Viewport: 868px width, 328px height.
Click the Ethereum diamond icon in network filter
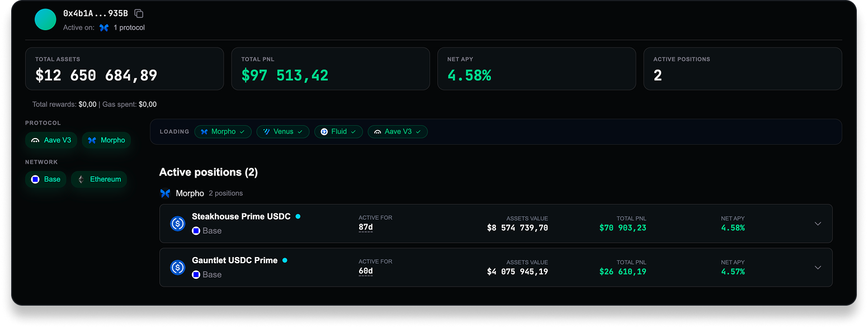(x=81, y=179)
